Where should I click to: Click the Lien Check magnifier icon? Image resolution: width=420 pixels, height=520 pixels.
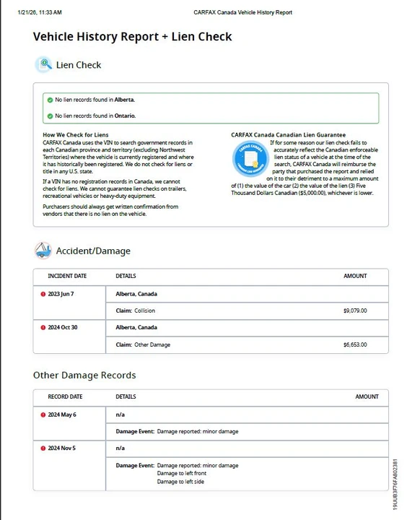coord(43,65)
